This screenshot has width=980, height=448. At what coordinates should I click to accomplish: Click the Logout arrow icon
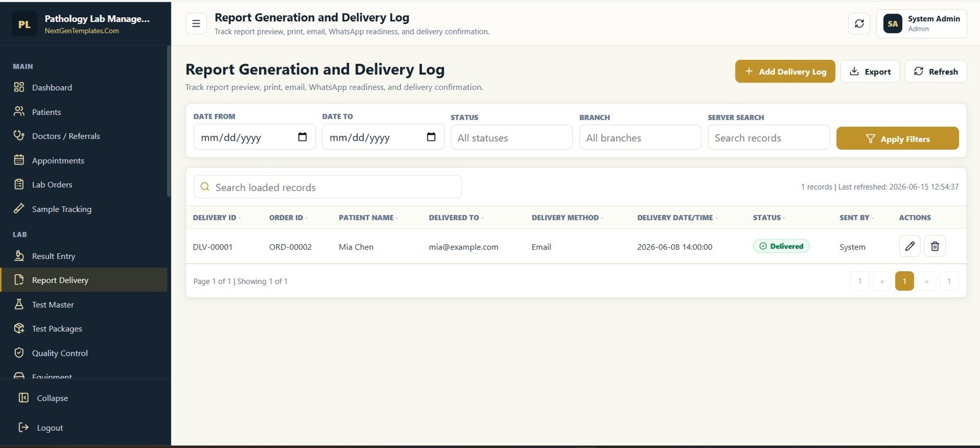click(x=23, y=427)
